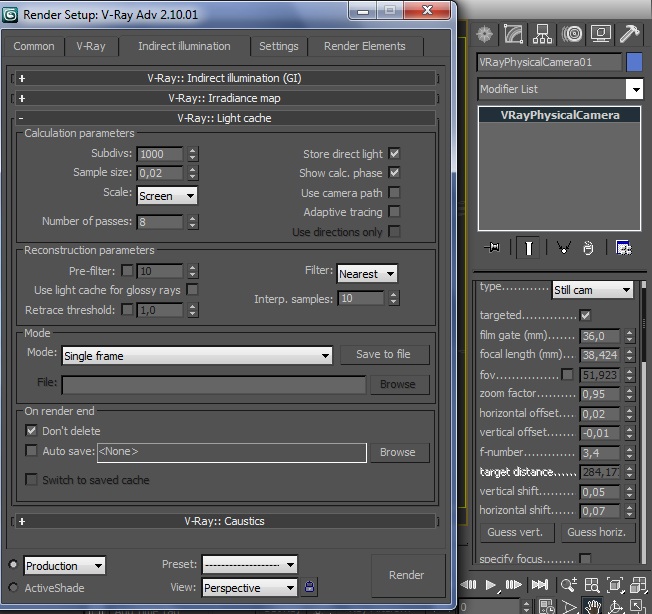Image resolution: width=652 pixels, height=614 pixels.
Task: Enable Retrace threshold checkbox
Action: point(127,310)
